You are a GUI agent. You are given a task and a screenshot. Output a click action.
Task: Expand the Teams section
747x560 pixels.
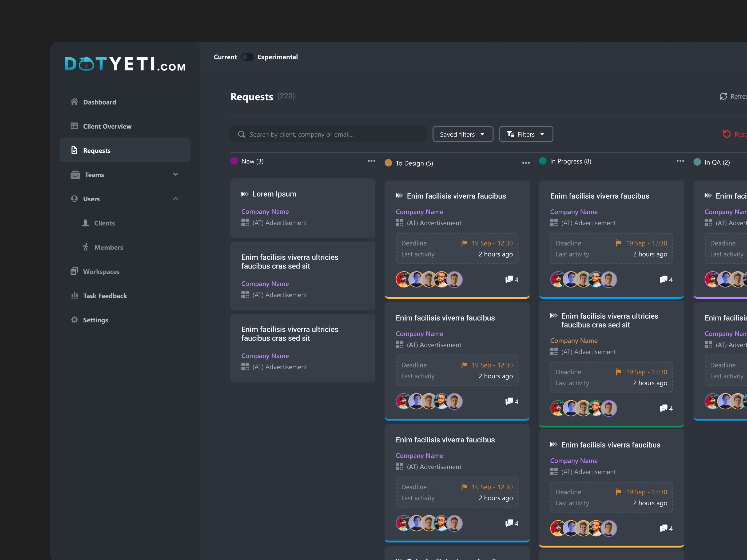click(176, 174)
